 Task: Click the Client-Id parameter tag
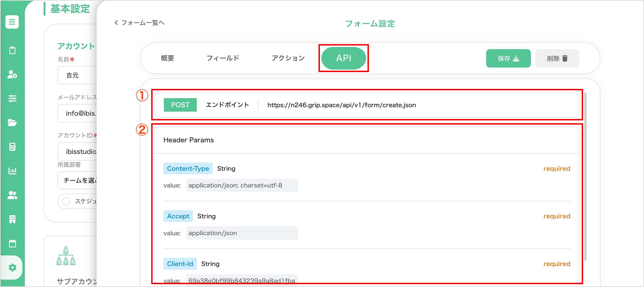[180, 264]
